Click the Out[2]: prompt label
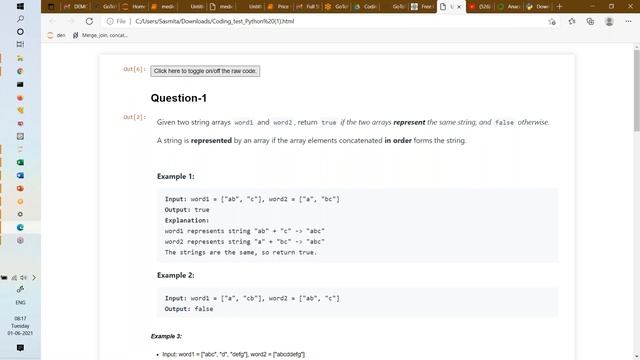Screen dimensions: 640x360 click(x=134, y=117)
